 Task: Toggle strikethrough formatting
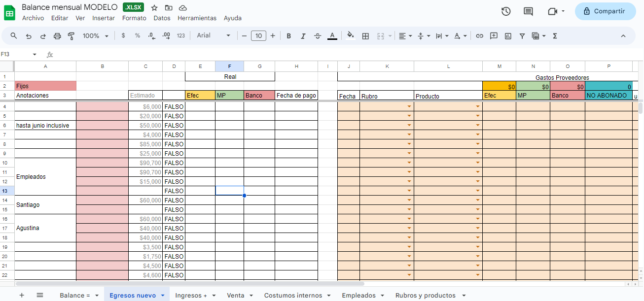click(x=317, y=35)
